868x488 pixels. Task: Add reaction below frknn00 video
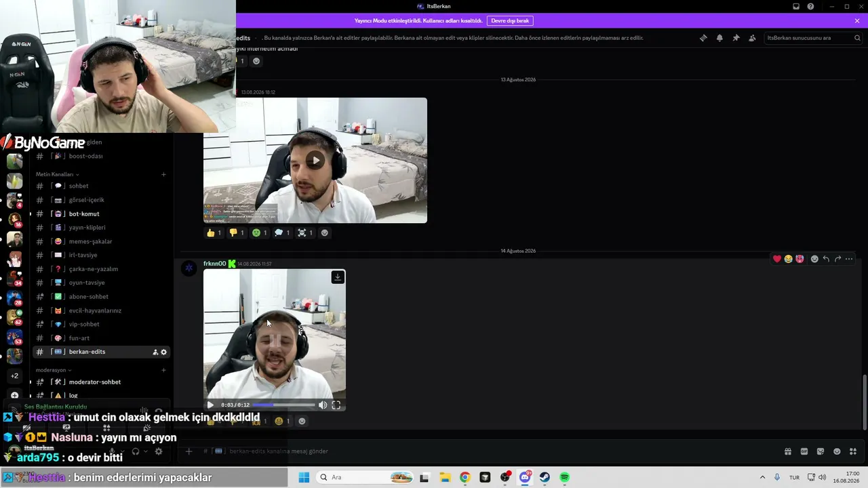click(x=302, y=421)
